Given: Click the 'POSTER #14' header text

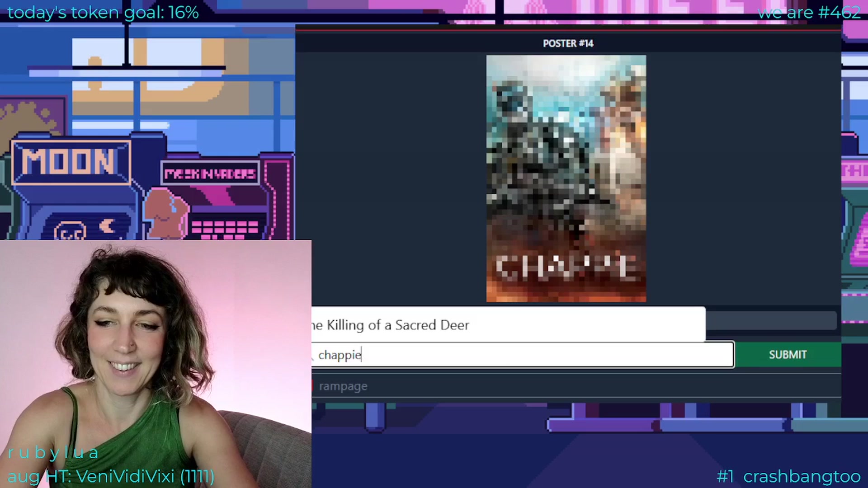Looking at the screenshot, I should (568, 43).
